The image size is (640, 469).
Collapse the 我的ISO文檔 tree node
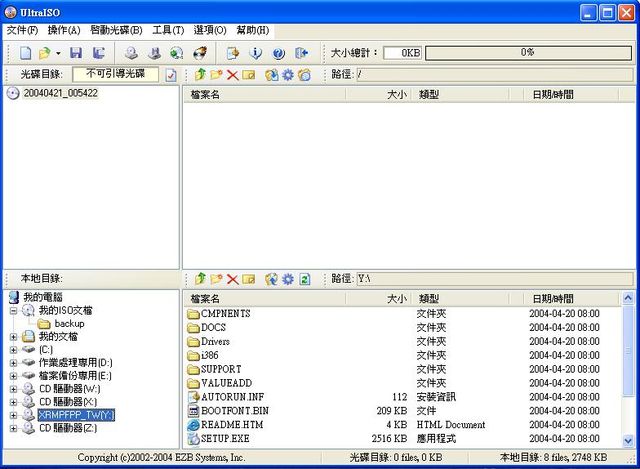pyautogui.click(x=13, y=311)
